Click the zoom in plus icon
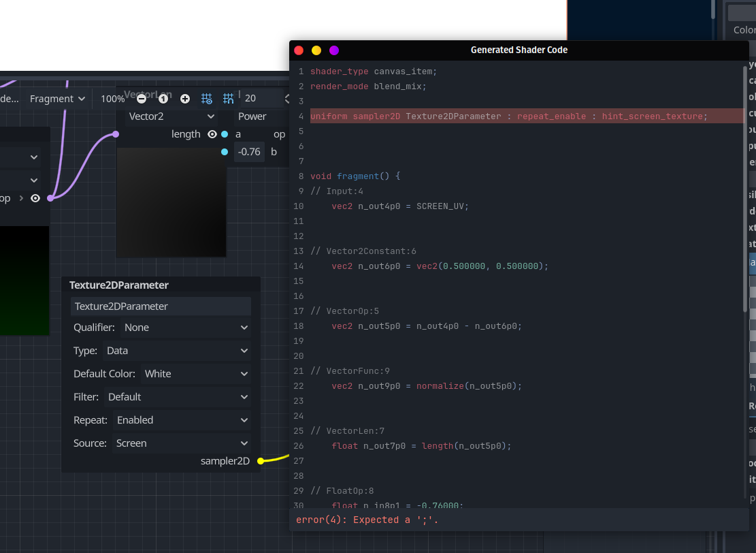Screen dimensions: 756x553 point(185,99)
